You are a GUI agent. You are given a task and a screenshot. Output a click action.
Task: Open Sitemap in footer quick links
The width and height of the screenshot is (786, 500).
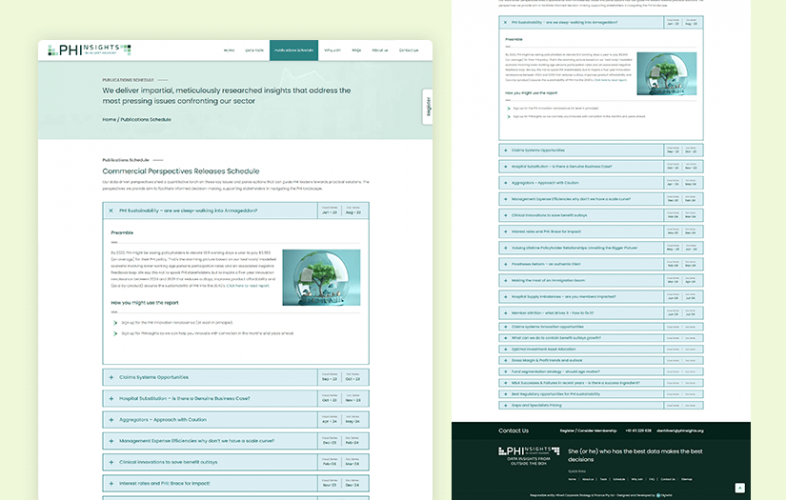(x=687, y=479)
